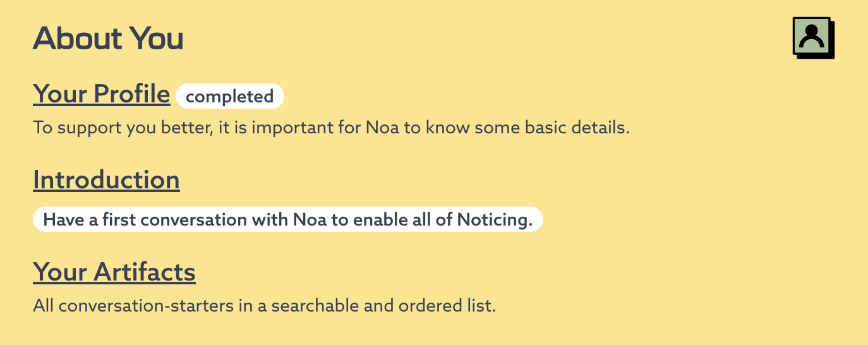Open account menu via person silhouette icon
Viewport: 868px width, 345px height.
tap(812, 37)
